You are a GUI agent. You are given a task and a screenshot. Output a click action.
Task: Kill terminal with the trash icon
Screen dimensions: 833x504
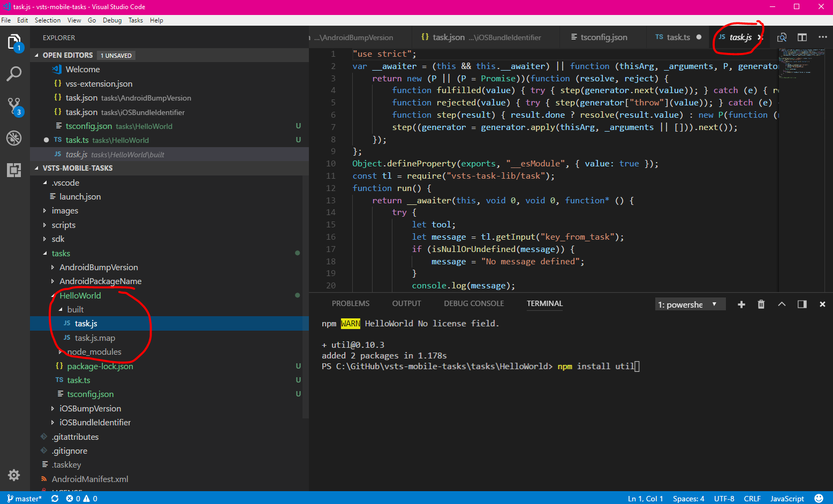(761, 304)
